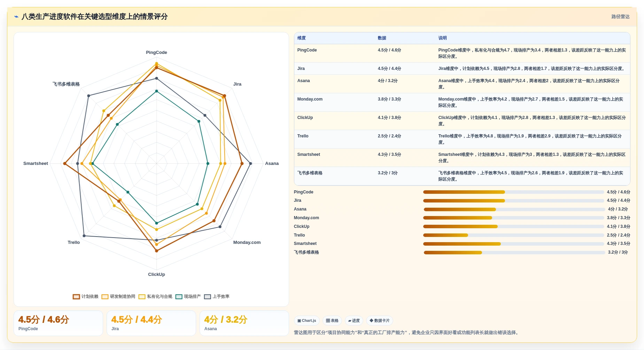
Task: Click the ClickUp progress bar
Action: 513,226
